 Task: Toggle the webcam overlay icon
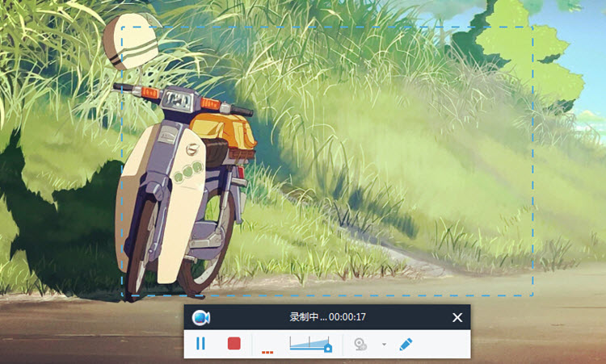click(x=360, y=344)
